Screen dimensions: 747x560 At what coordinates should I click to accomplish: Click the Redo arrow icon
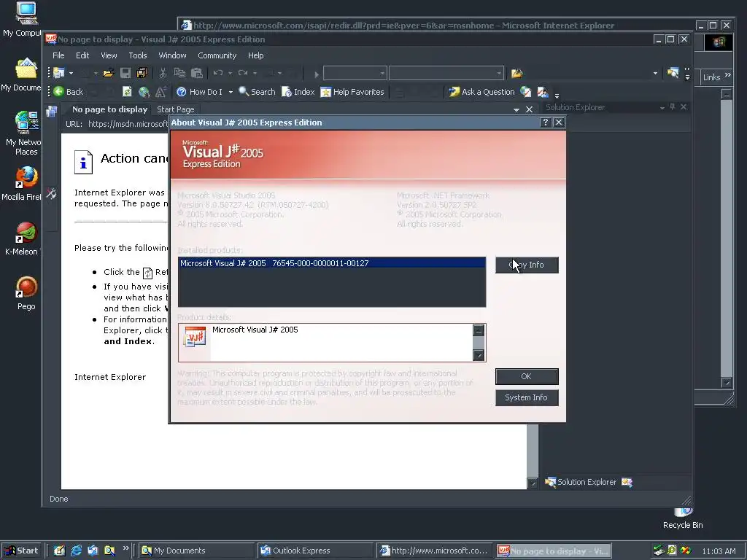tap(243, 73)
